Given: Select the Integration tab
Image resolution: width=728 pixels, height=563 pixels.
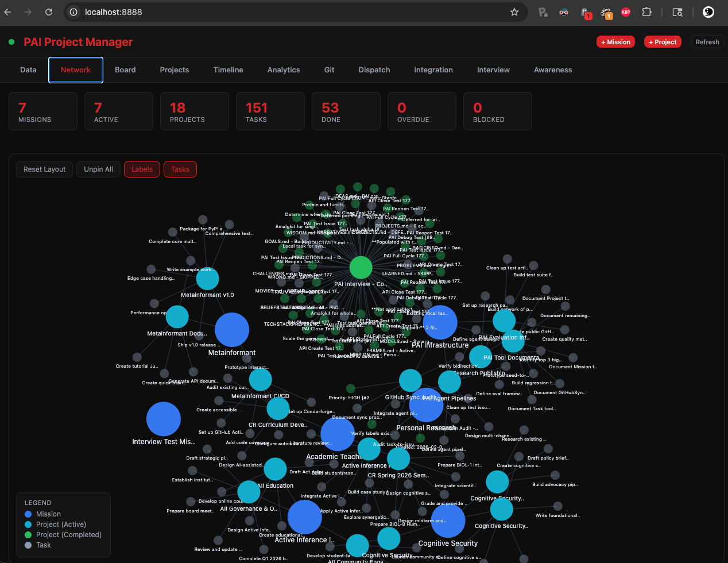Looking at the screenshot, I should tap(433, 70).
